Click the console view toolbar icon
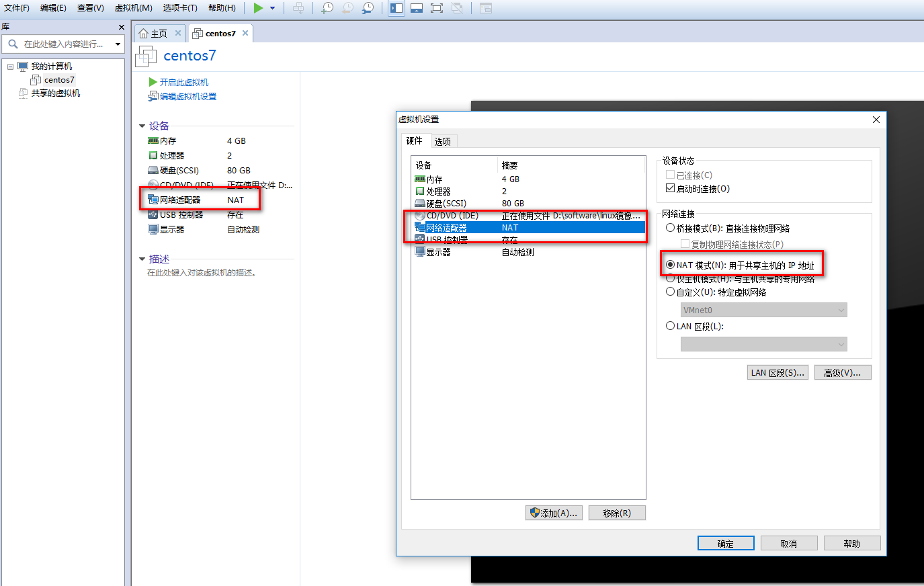Screen dimensions: 924x586 [x=486, y=8]
